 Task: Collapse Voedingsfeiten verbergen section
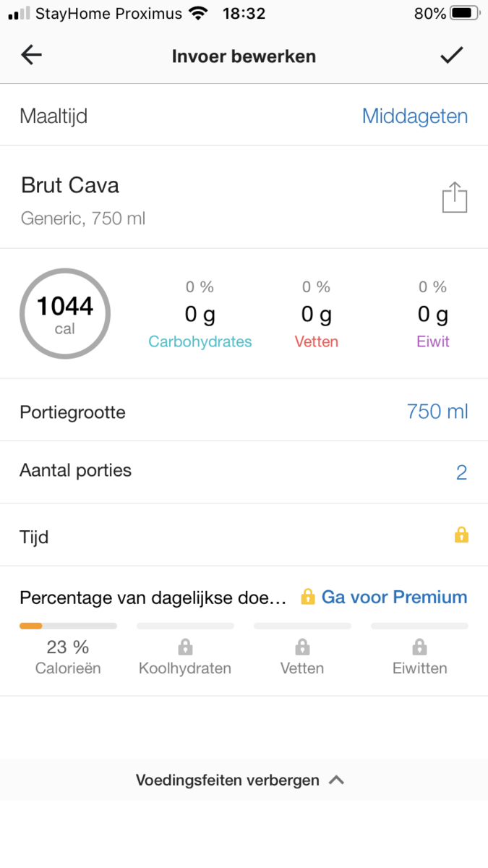click(x=240, y=780)
